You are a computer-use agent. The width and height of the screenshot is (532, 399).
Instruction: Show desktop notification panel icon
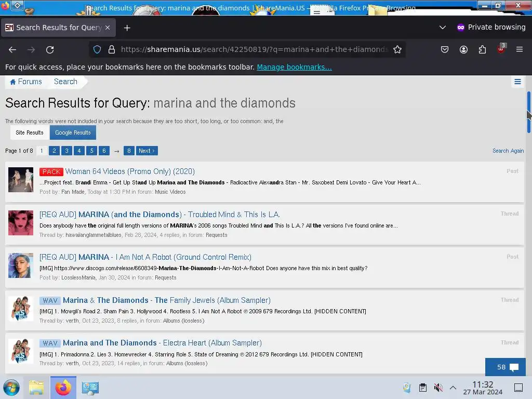518,388
